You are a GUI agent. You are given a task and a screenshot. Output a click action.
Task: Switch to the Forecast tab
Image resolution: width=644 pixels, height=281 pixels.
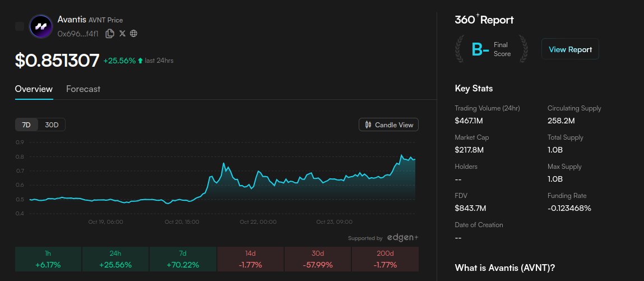(x=83, y=89)
